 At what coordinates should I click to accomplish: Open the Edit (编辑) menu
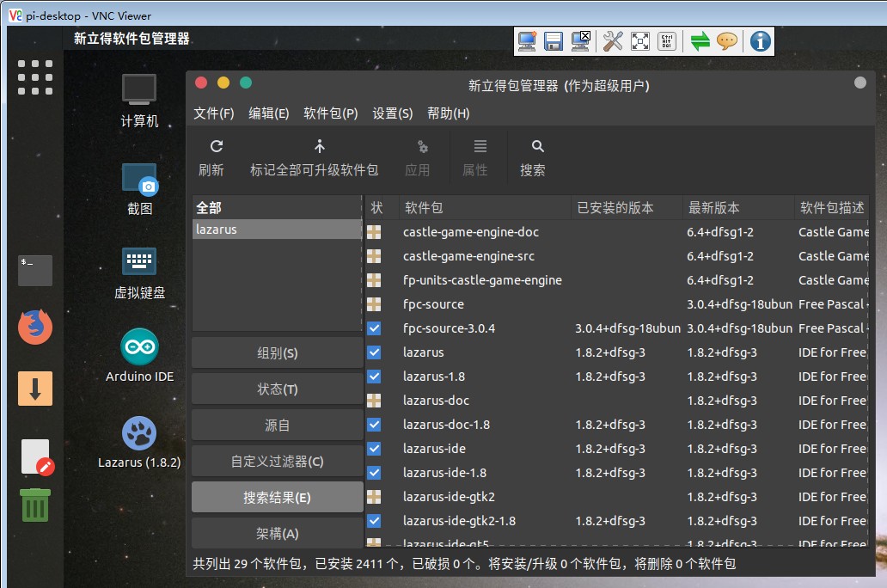[x=269, y=113]
